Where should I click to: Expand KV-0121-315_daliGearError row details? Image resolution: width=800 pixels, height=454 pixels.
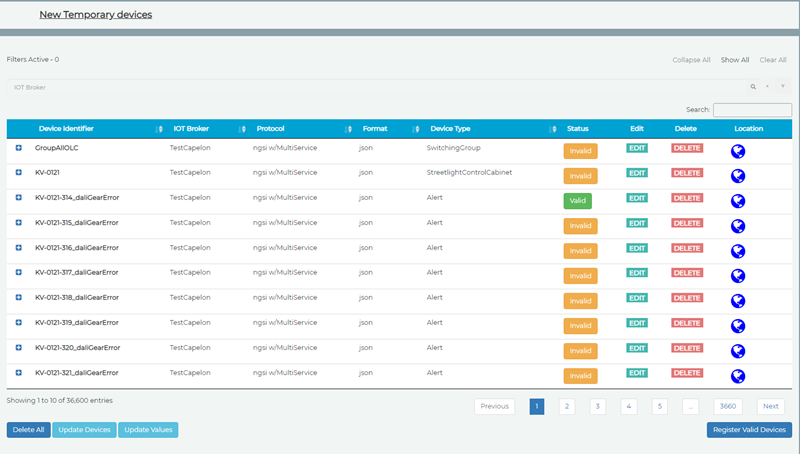(x=19, y=223)
